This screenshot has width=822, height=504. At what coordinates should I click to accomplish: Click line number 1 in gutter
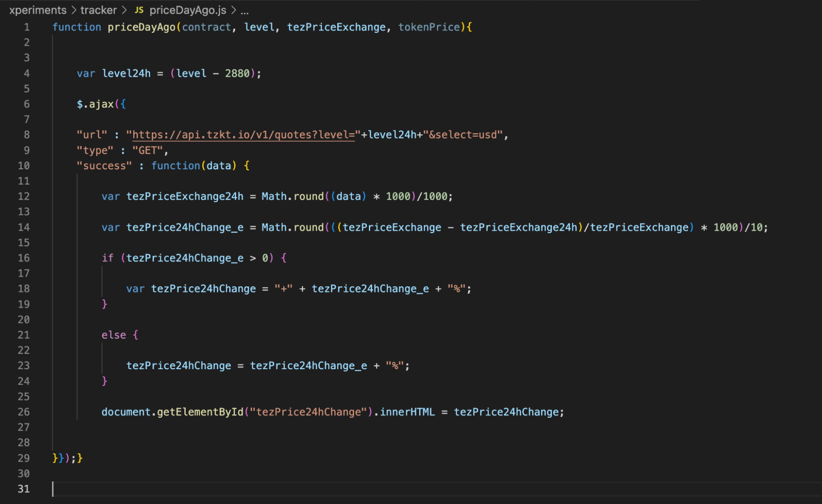point(27,27)
